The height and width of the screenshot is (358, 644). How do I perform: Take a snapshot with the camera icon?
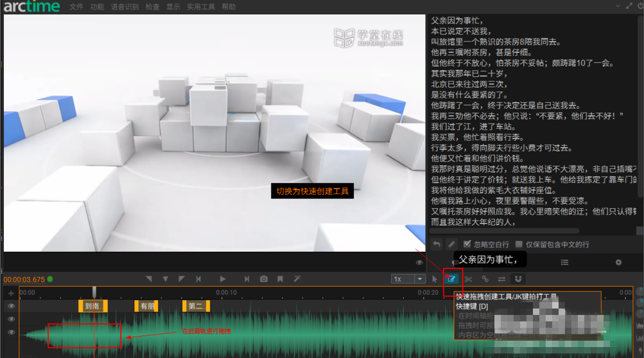264,279
